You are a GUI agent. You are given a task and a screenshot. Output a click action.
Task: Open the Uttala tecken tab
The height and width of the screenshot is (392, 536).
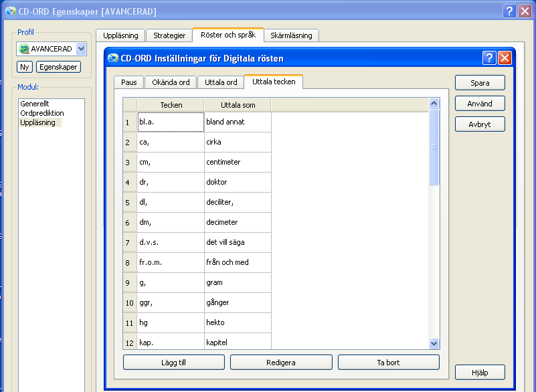click(x=274, y=82)
